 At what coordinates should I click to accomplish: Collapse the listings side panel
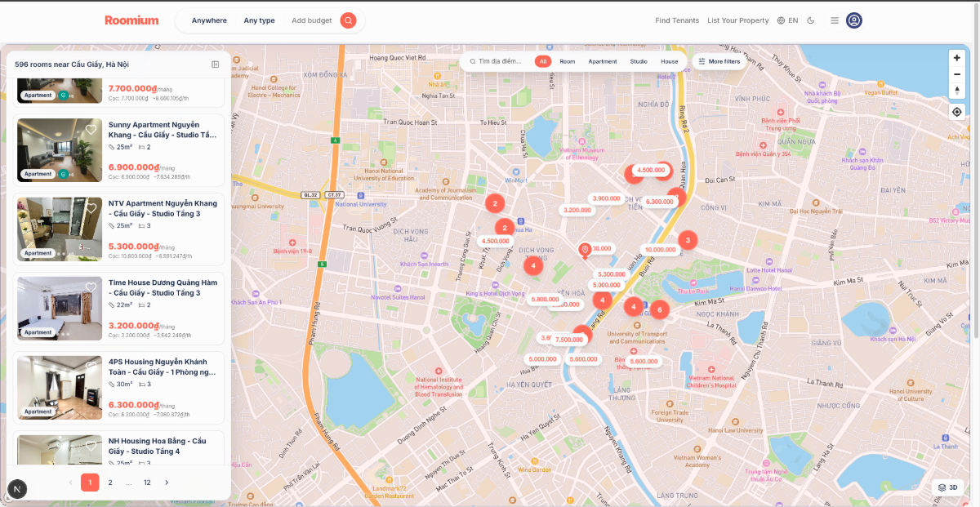point(215,64)
